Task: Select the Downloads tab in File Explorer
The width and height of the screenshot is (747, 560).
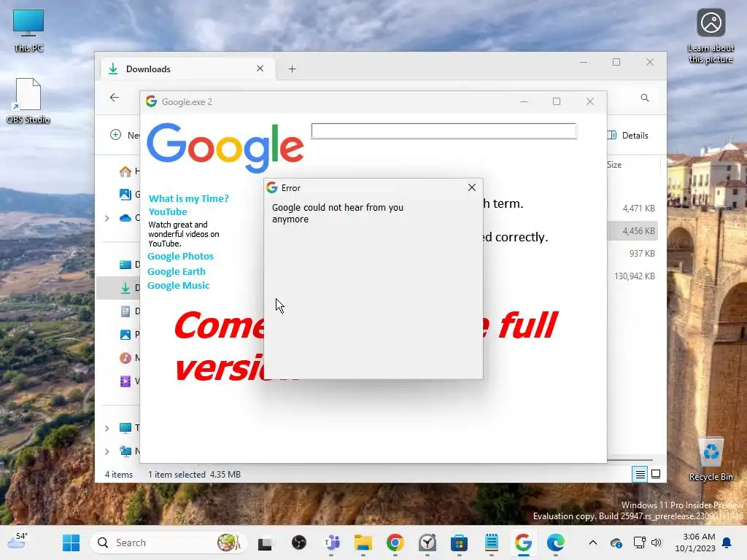Action: pyautogui.click(x=188, y=69)
